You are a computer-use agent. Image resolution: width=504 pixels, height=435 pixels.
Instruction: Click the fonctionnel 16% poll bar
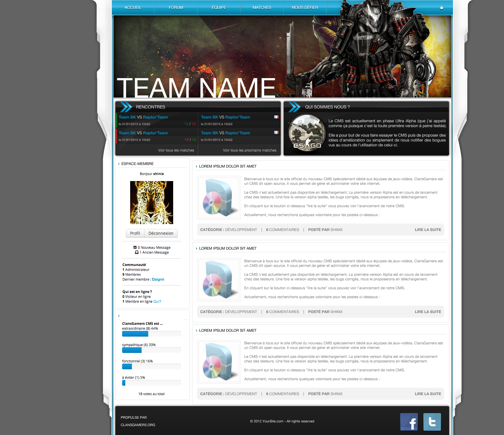151,366
